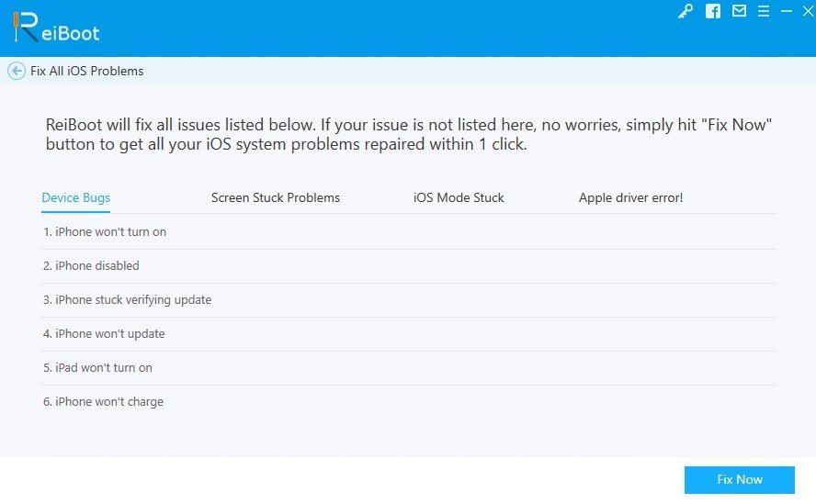The width and height of the screenshot is (816, 504).
Task: Click the key register icon
Action: pos(686,11)
